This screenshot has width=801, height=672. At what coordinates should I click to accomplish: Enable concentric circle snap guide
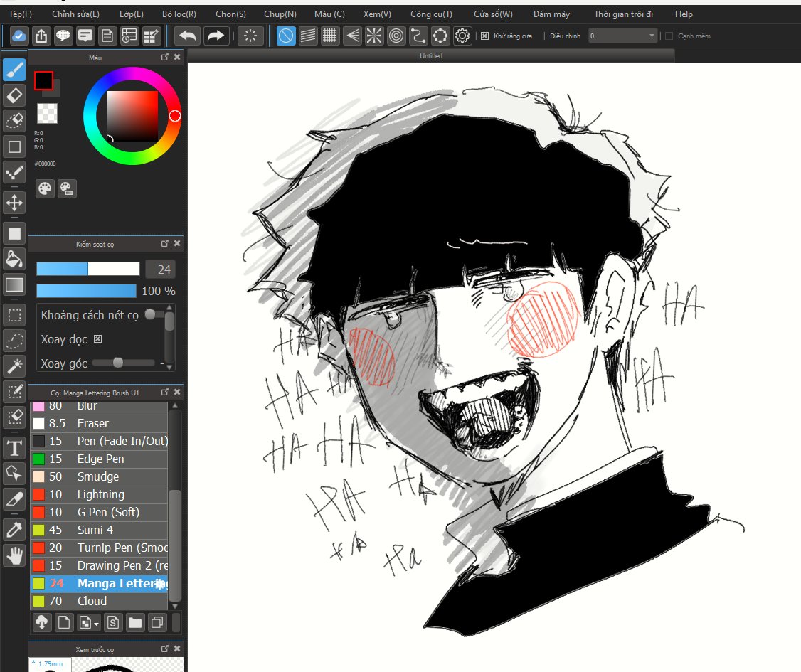coord(396,36)
